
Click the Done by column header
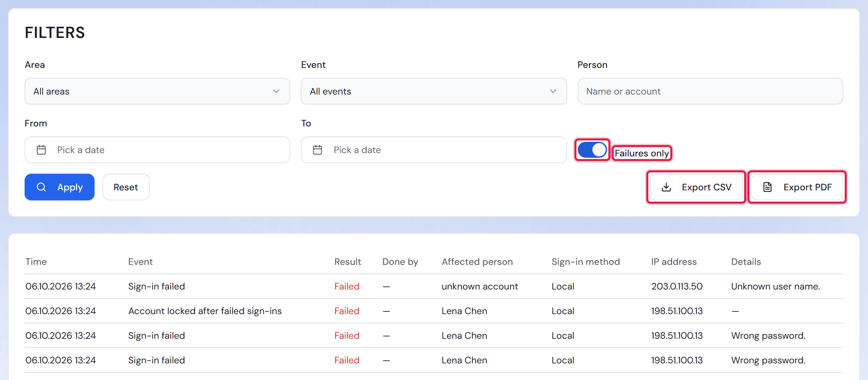point(400,262)
